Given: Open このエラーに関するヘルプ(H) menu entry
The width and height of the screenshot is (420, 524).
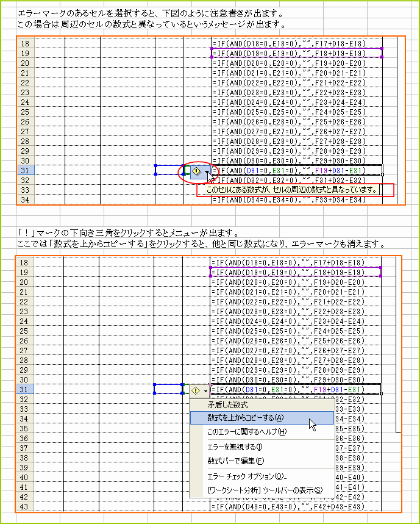Looking at the screenshot, I should coord(262,432).
